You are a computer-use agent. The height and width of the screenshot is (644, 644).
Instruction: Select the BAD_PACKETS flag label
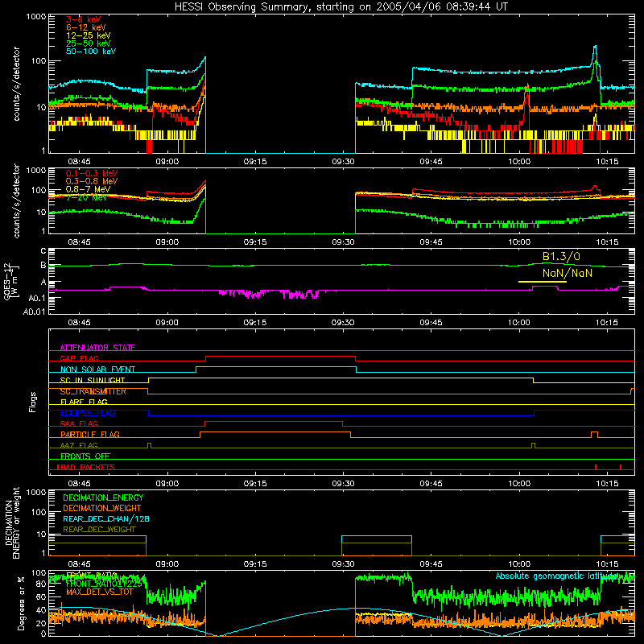[86, 467]
